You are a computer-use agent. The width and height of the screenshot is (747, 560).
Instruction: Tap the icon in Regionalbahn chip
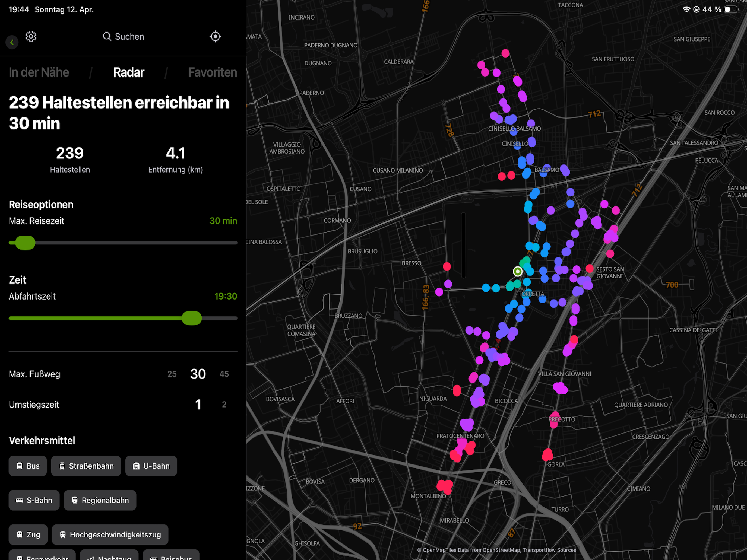coord(75,500)
